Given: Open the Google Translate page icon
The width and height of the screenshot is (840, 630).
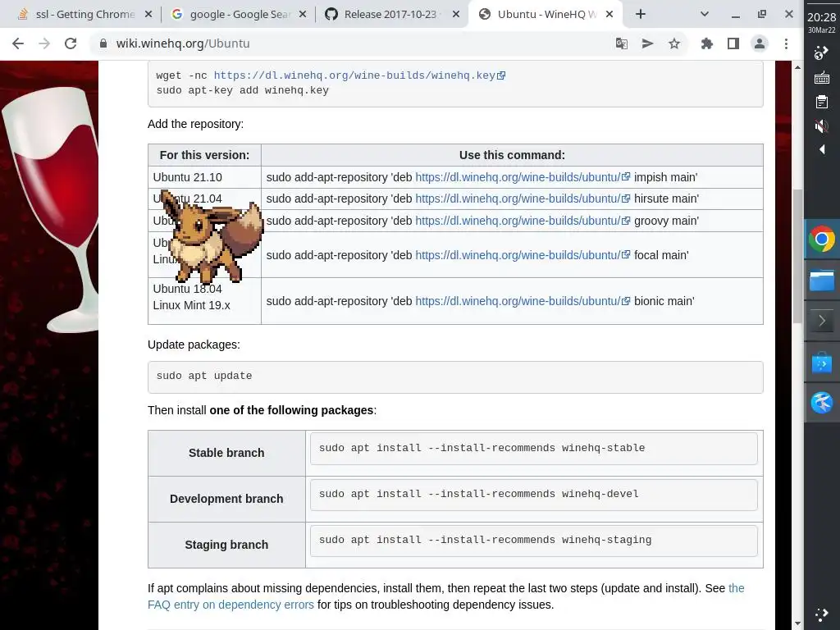Looking at the screenshot, I should pyautogui.click(x=622, y=43).
